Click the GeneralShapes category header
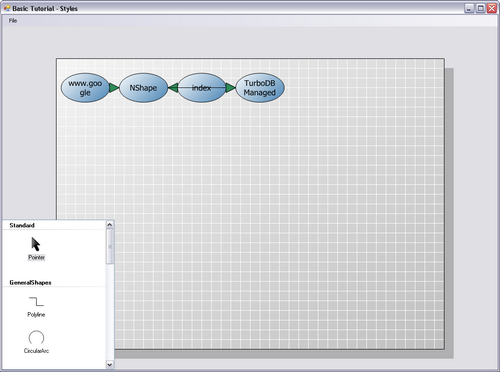The width and height of the screenshot is (500, 372). click(x=30, y=283)
